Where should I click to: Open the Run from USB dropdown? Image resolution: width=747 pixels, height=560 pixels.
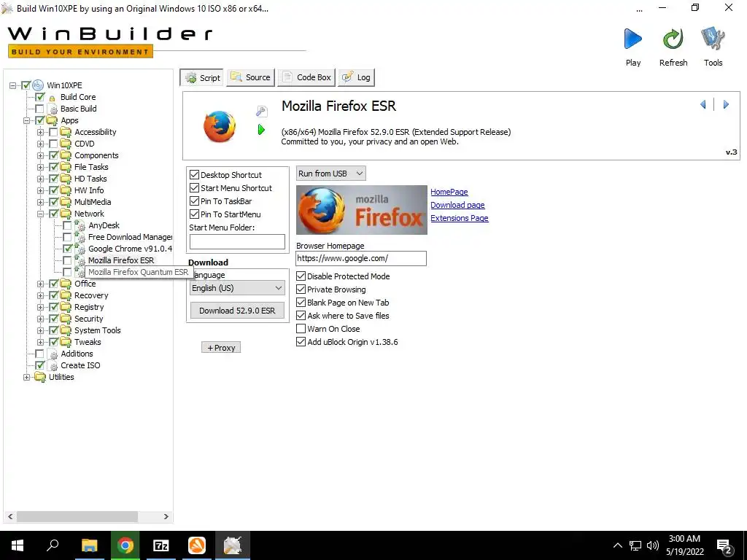(330, 174)
